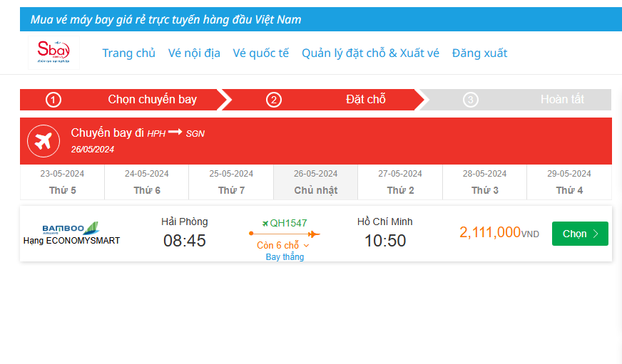Click the Chọn chuyến bay step
Screen dimensions: 622x364
pos(152,100)
